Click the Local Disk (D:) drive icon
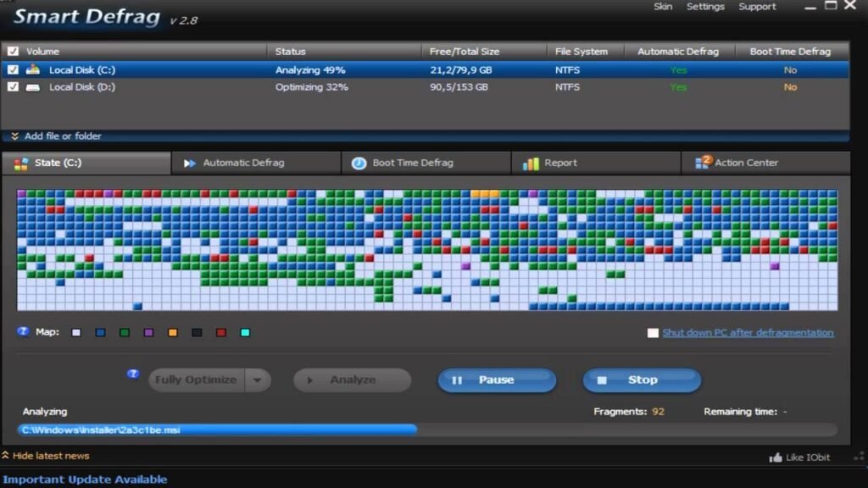Image resolution: width=868 pixels, height=488 pixels. click(x=33, y=87)
